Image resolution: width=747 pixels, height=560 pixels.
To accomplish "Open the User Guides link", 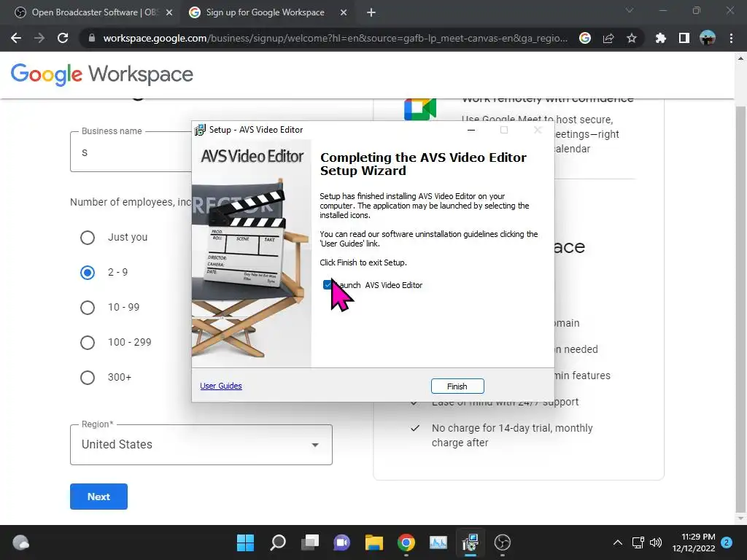I will coord(221,386).
